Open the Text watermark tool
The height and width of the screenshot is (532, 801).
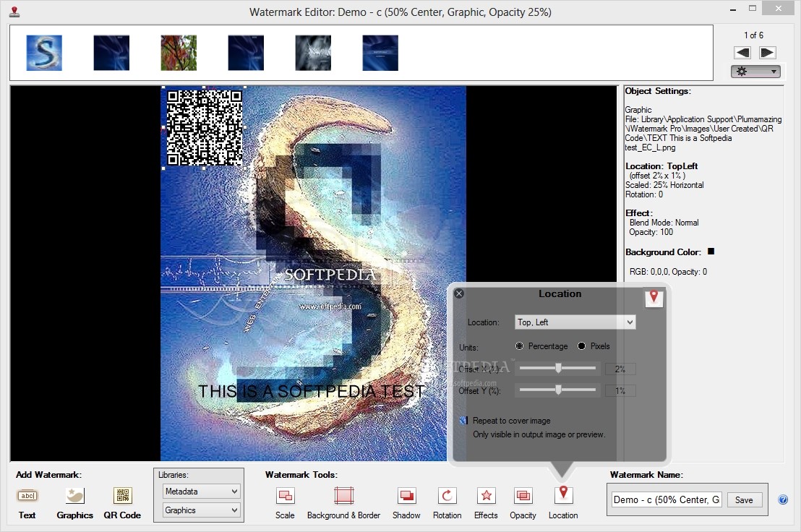(27, 496)
